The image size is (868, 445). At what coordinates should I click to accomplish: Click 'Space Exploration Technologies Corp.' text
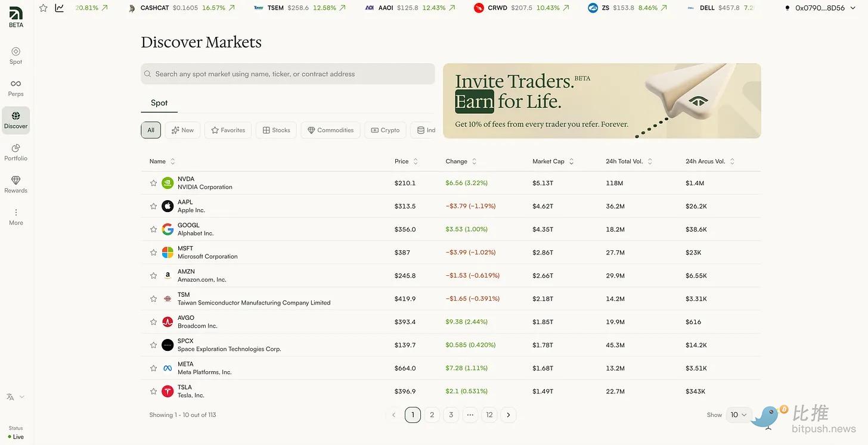[229, 349]
